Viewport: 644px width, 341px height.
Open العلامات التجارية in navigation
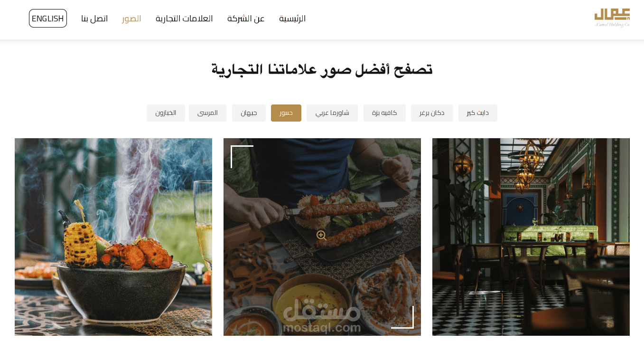(184, 19)
